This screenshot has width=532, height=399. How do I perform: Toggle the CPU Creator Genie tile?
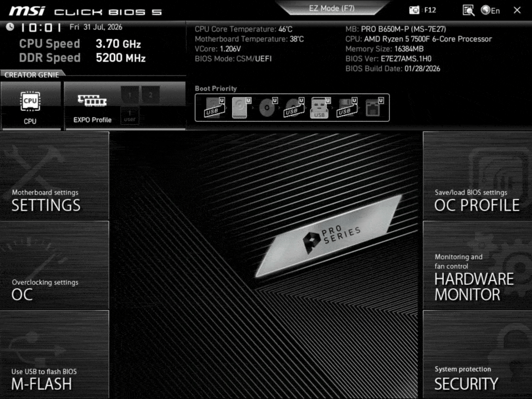tap(31, 105)
